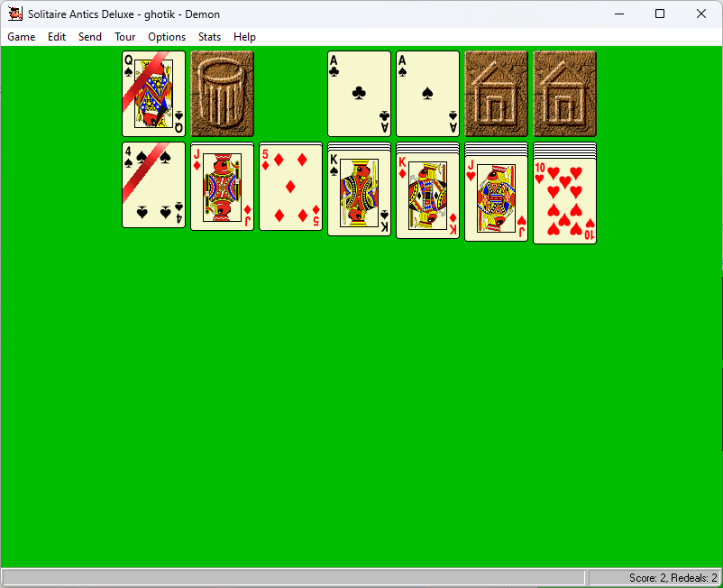
Task: Open the Edit menu
Action: [x=57, y=37]
